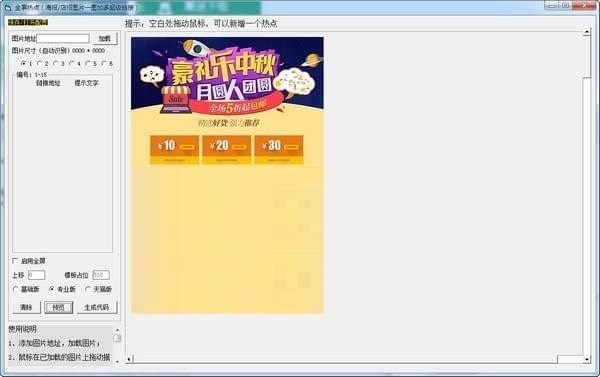Click the 预览 preview button

pos(59,307)
